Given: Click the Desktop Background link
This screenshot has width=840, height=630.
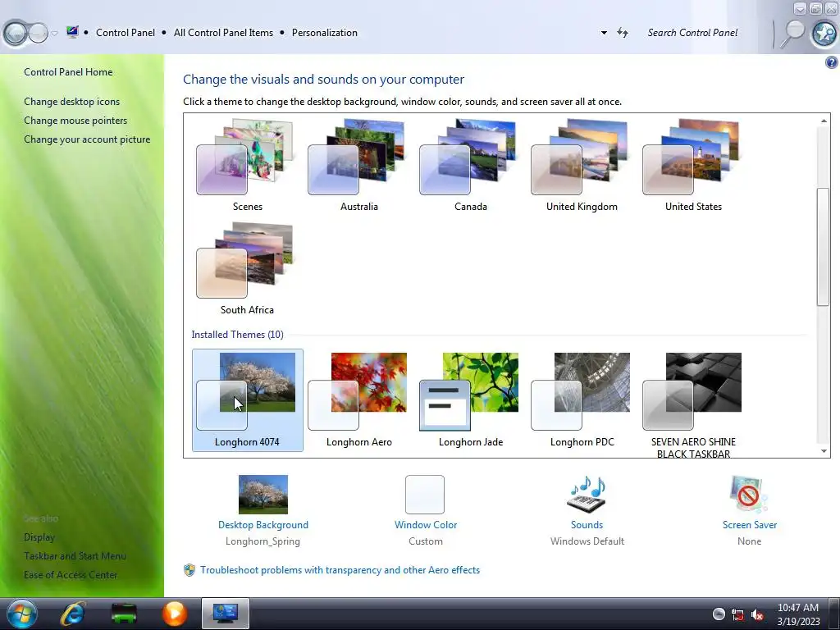Looking at the screenshot, I should [x=263, y=525].
